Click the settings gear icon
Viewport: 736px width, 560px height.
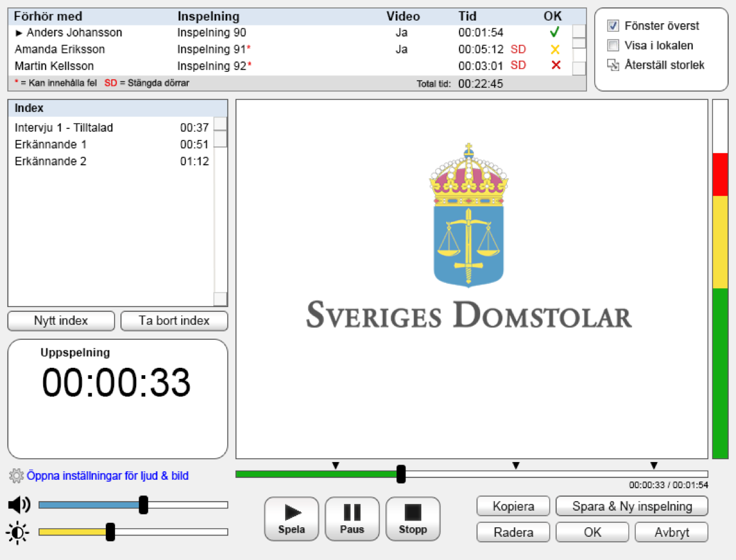pos(15,475)
